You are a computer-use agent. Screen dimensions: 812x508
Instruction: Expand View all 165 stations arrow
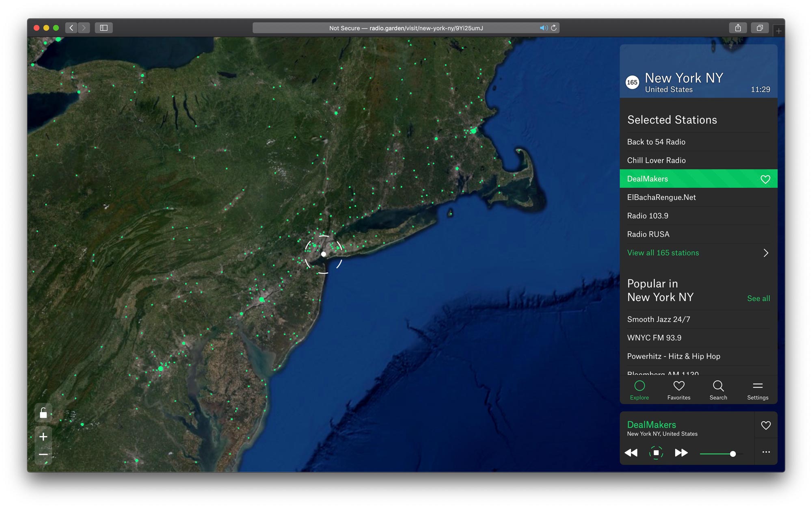(x=767, y=253)
